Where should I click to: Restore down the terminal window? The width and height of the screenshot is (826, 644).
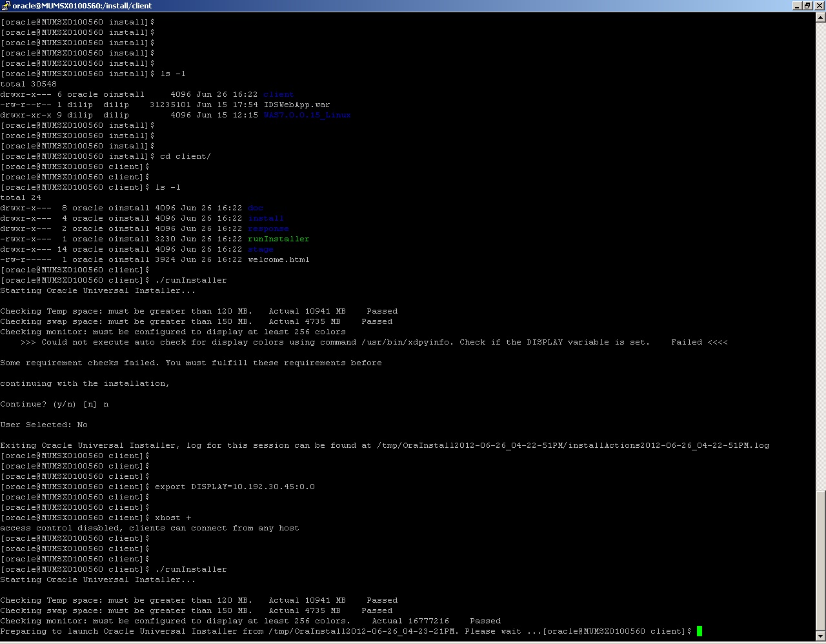[807, 5]
